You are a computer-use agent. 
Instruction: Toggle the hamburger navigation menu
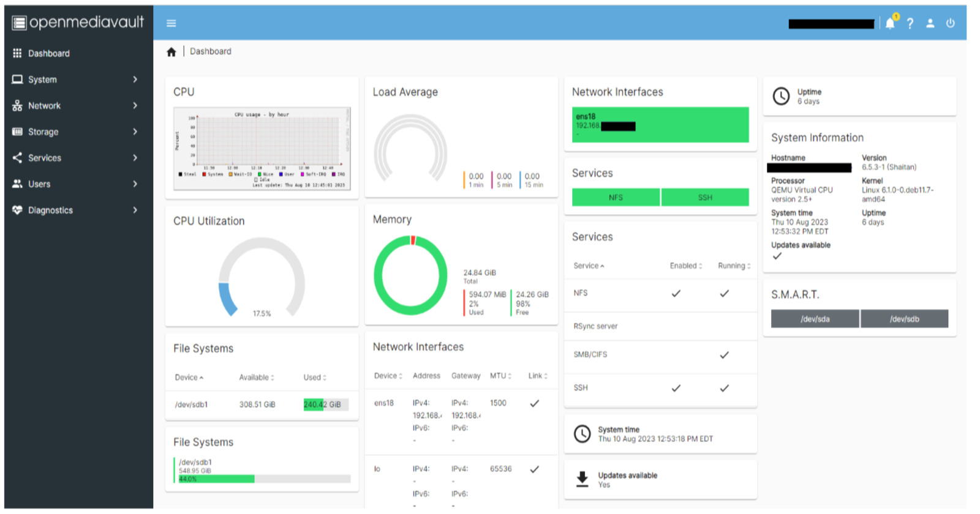(171, 23)
